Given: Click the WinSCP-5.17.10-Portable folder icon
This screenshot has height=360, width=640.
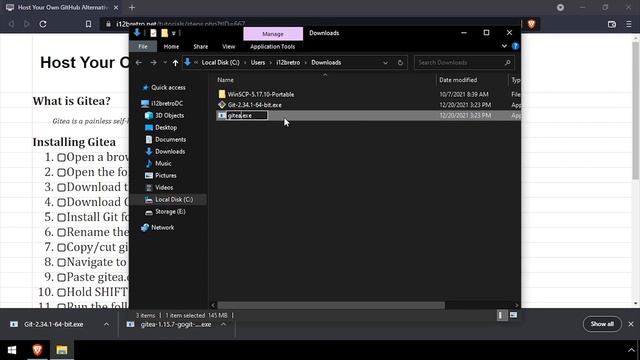Looking at the screenshot, I should pos(222,94).
